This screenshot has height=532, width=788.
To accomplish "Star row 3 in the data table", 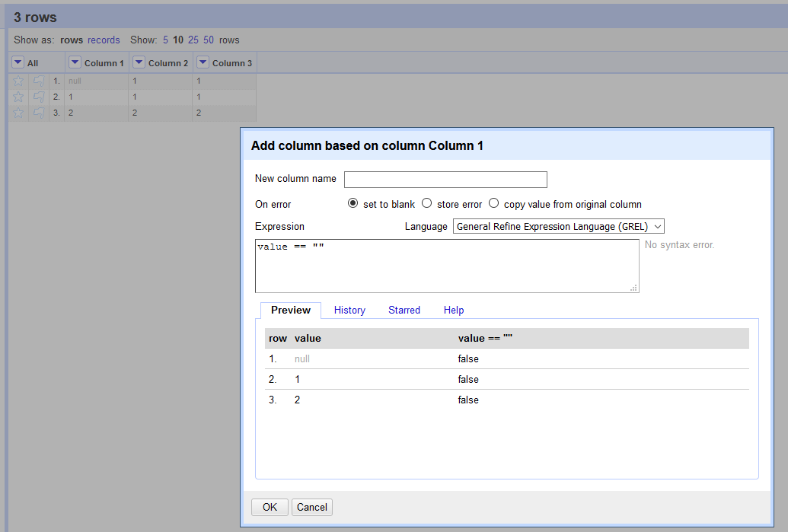I will click(18, 113).
